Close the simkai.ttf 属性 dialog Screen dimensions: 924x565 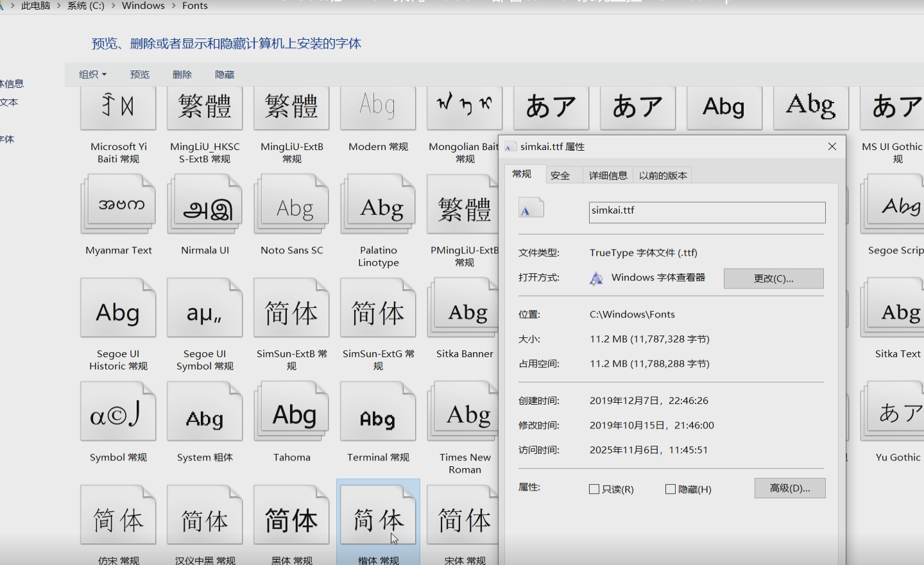pyautogui.click(x=832, y=146)
